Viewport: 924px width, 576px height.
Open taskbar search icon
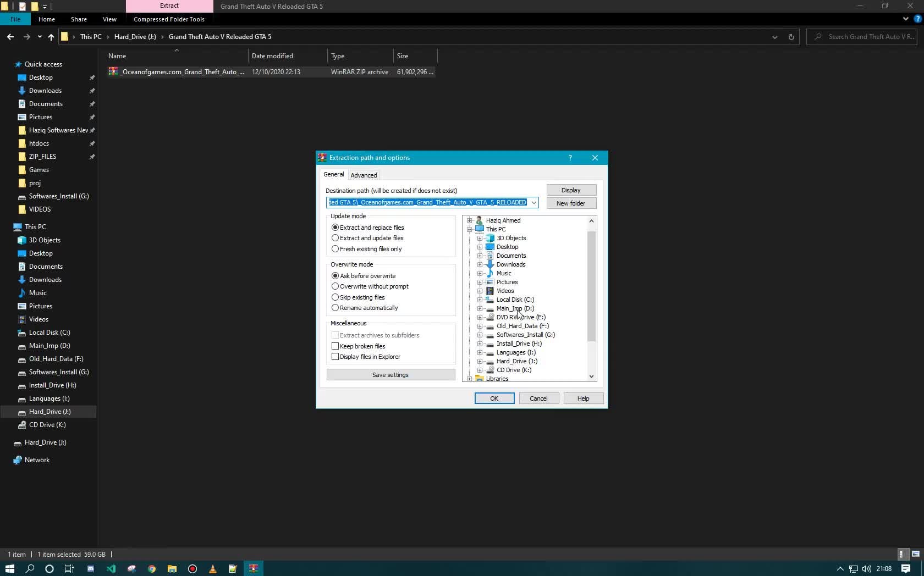coord(30,569)
